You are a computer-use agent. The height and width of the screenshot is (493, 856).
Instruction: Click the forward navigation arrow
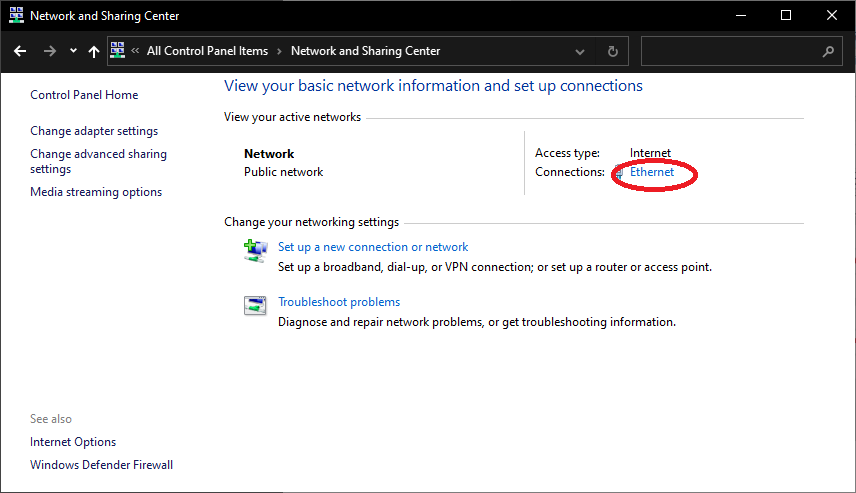click(x=50, y=51)
